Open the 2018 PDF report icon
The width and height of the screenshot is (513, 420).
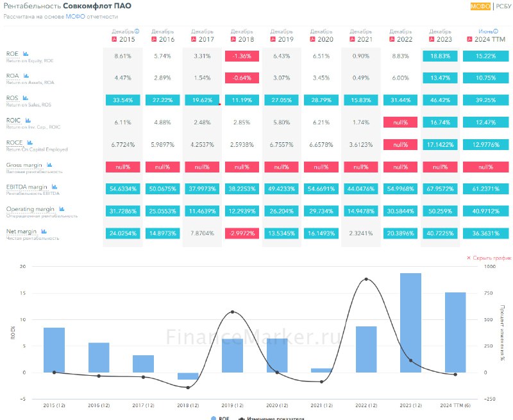(x=233, y=39)
